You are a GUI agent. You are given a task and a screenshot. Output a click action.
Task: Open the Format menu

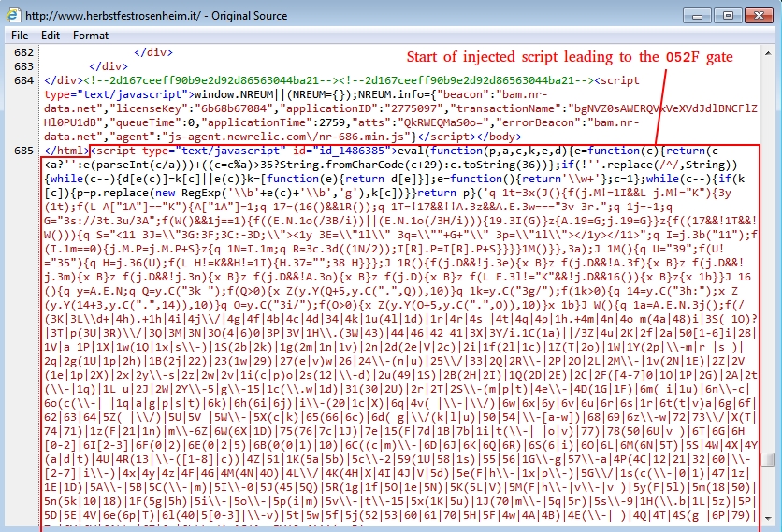91,36
